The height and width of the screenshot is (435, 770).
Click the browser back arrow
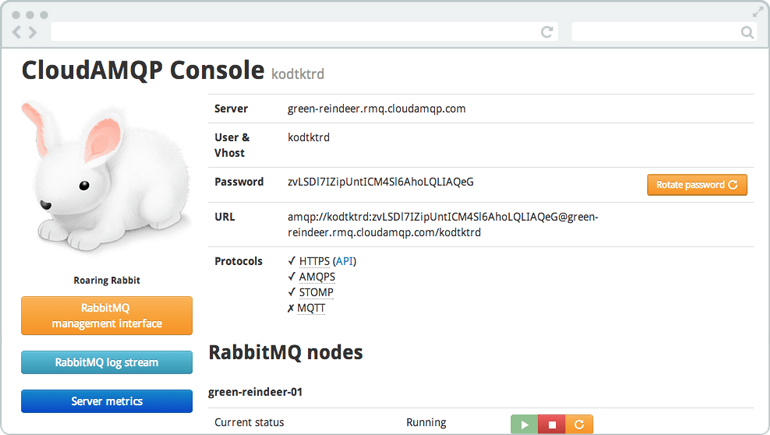pos(17,32)
